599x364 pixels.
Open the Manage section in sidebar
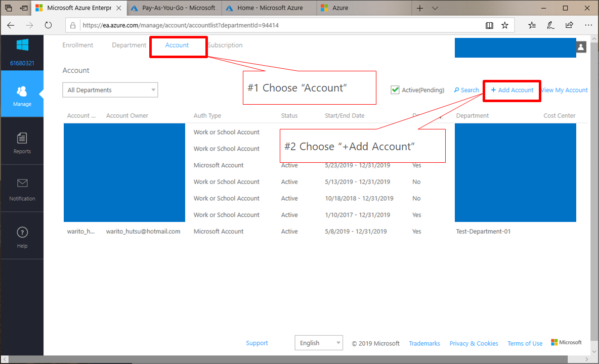click(22, 94)
